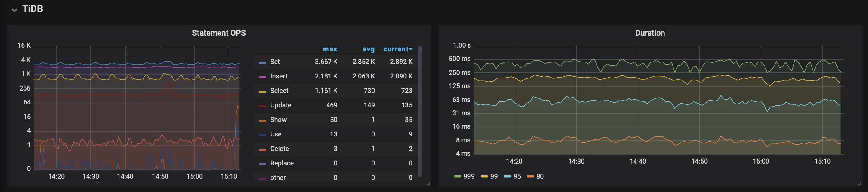Sort legend by the avg column
Image resolution: width=868 pixels, height=192 pixels.
point(368,49)
